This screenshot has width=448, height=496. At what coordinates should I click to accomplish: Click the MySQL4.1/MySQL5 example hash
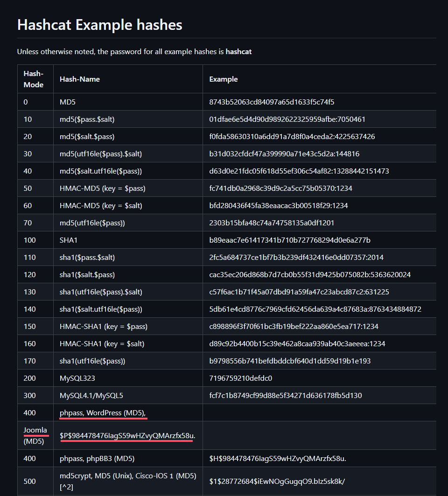click(x=285, y=396)
